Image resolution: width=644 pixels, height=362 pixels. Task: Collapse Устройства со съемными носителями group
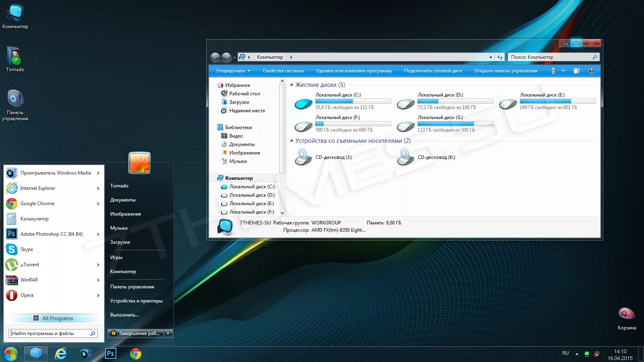(291, 141)
